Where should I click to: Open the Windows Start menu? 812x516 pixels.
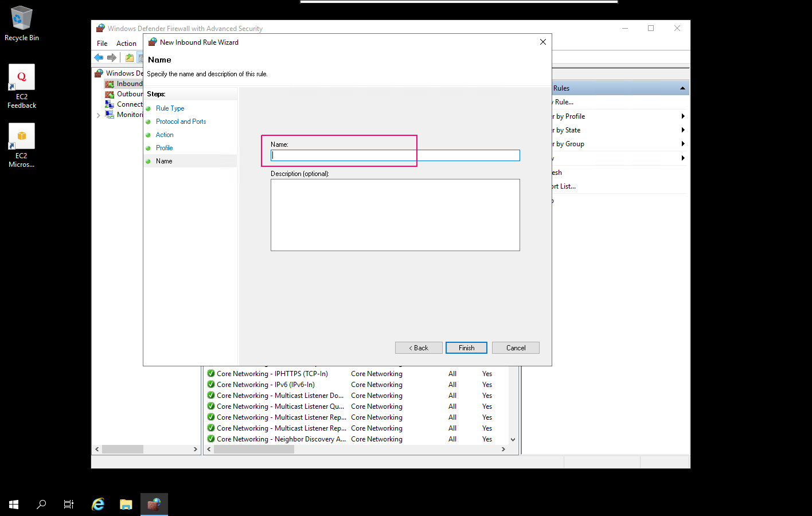coord(14,505)
